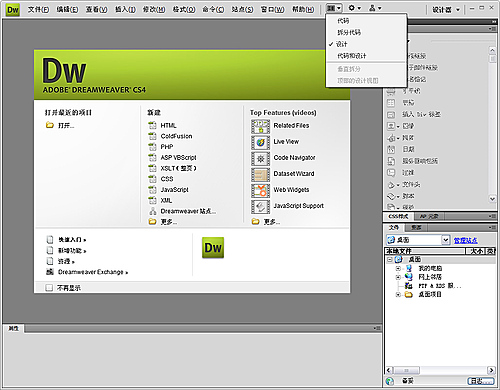Click the Web Widgets video icon
Viewport: 500px width, 390px height.
[260, 191]
